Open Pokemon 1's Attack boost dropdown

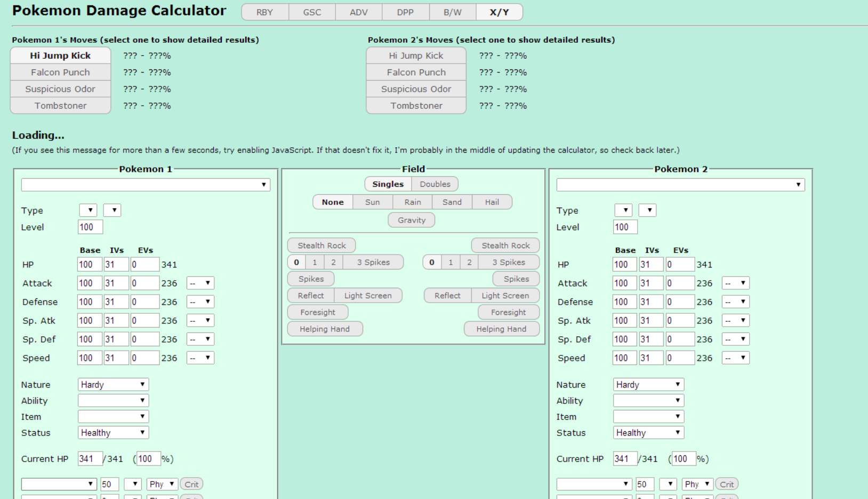coord(200,283)
